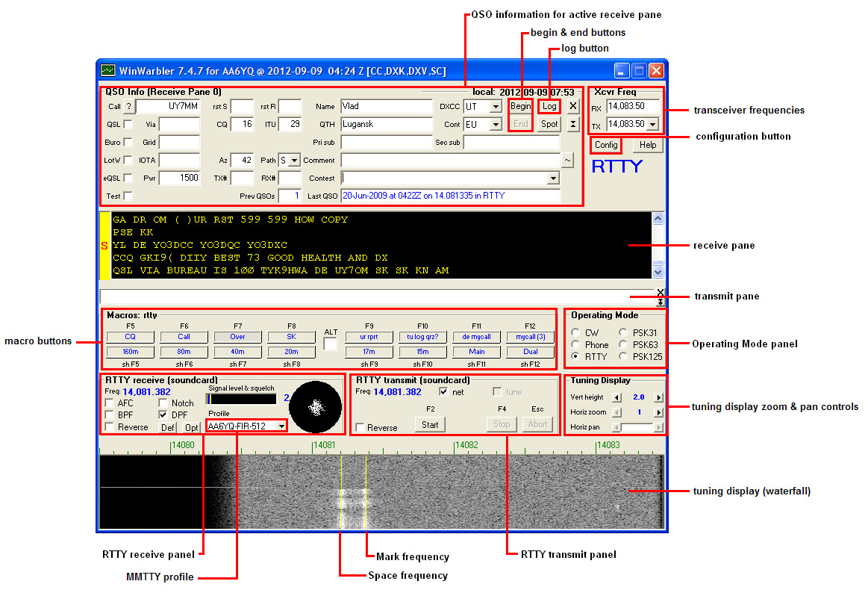Click the Log button
Image resolution: width=868 pixels, height=593 pixels.
pos(549,106)
